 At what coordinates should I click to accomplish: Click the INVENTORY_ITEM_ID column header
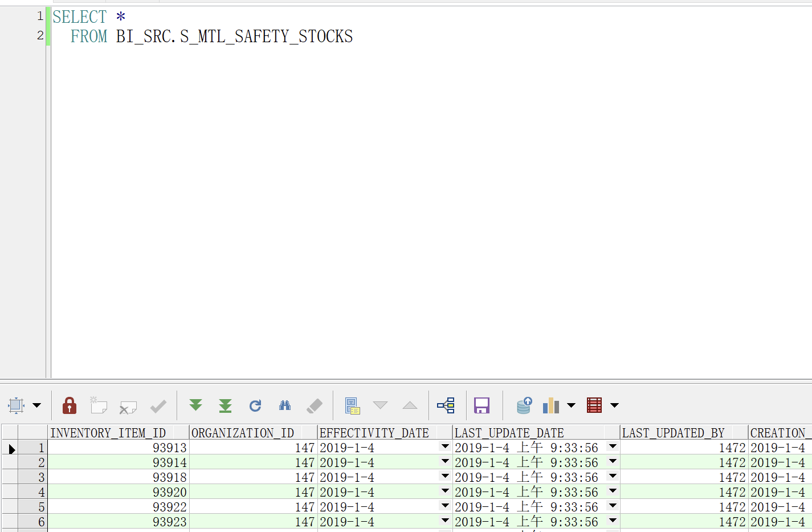[x=108, y=433]
